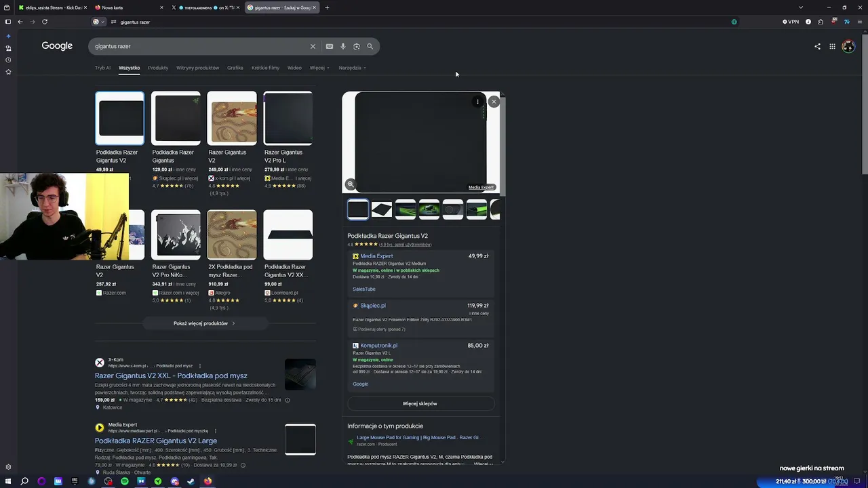
Task: Clear the Google search box text
Action: (x=313, y=46)
